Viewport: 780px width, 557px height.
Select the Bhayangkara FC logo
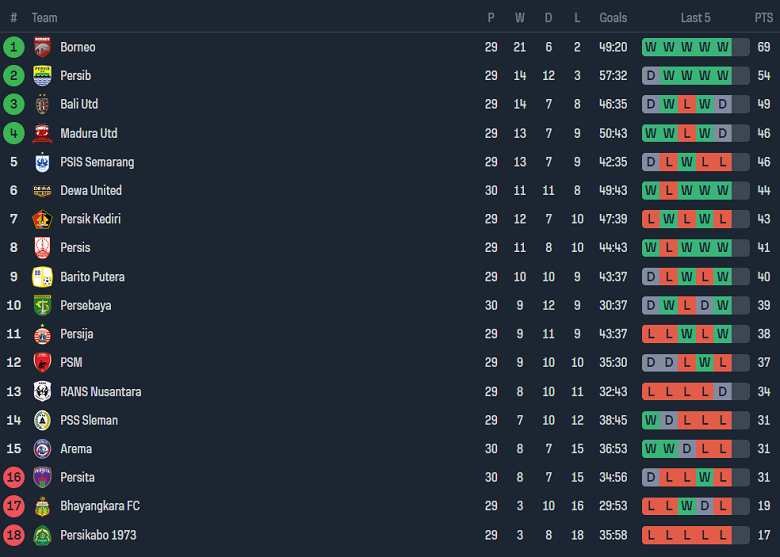point(42,506)
